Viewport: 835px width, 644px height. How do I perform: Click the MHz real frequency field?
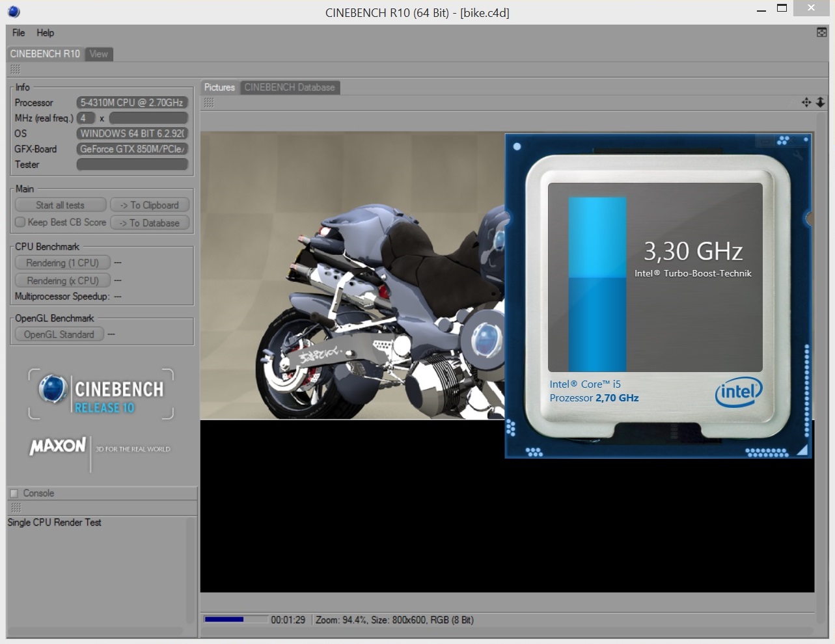(x=148, y=118)
